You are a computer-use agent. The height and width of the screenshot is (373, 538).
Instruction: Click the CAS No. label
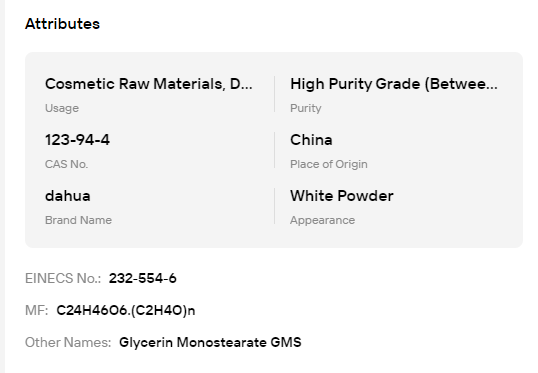[x=67, y=164]
